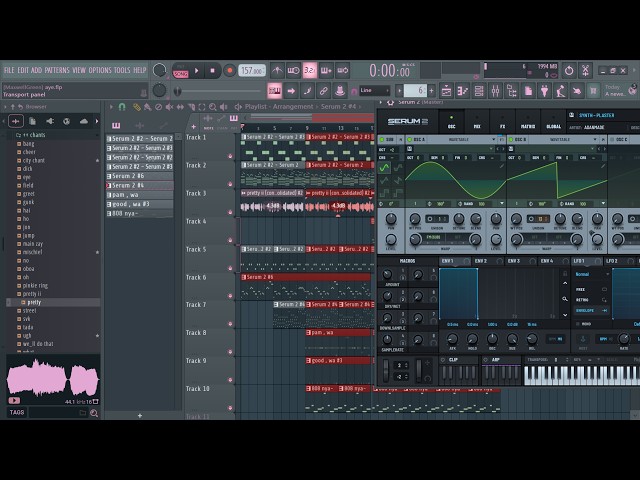Open the Piano roll view icon

pos(462,91)
